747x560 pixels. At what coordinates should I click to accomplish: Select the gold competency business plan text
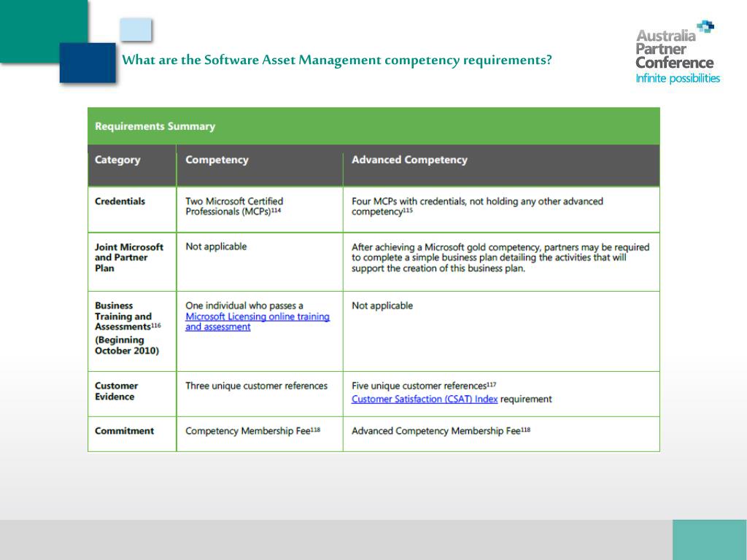[500, 257]
